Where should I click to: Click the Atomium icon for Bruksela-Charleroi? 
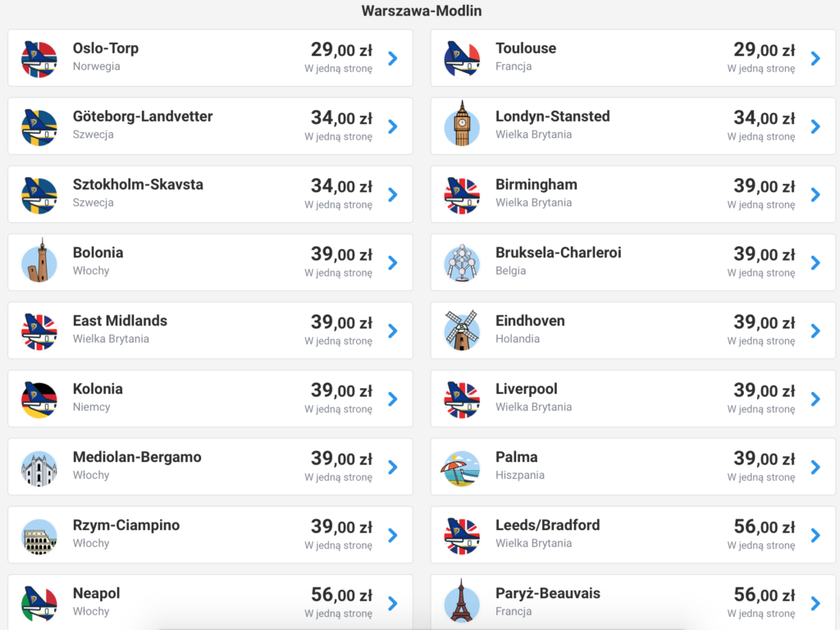click(x=462, y=262)
